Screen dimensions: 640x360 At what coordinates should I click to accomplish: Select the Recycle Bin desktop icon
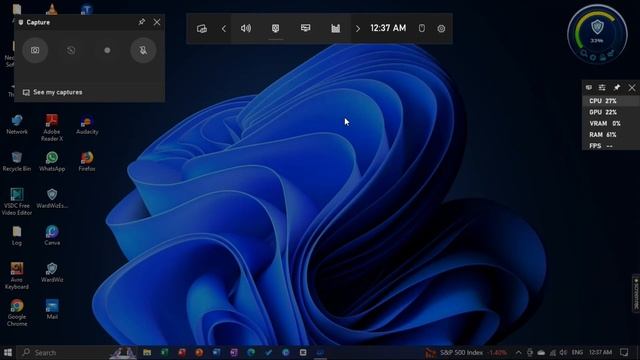pos(17,161)
